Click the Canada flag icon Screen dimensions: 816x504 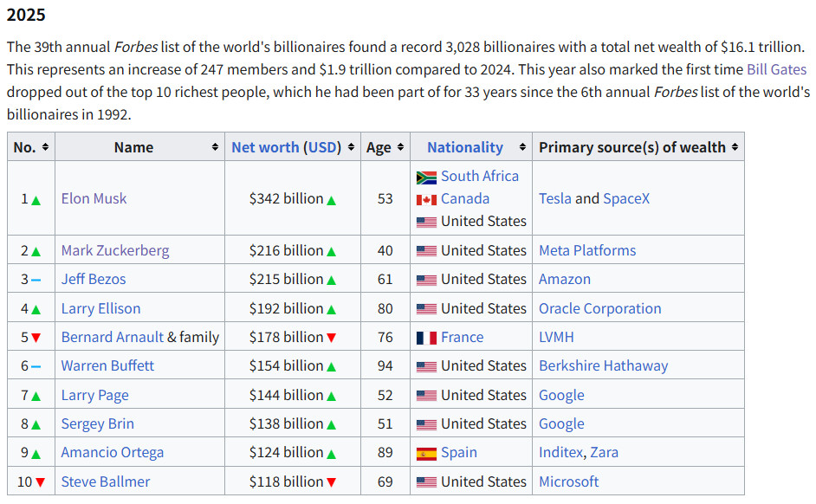425,199
